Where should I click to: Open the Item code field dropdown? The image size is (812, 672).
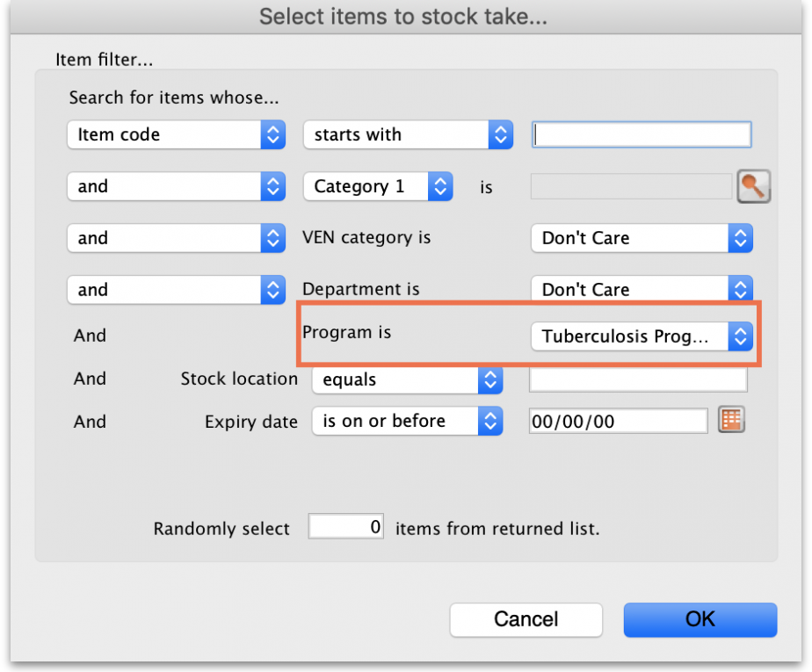pyautogui.click(x=176, y=134)
